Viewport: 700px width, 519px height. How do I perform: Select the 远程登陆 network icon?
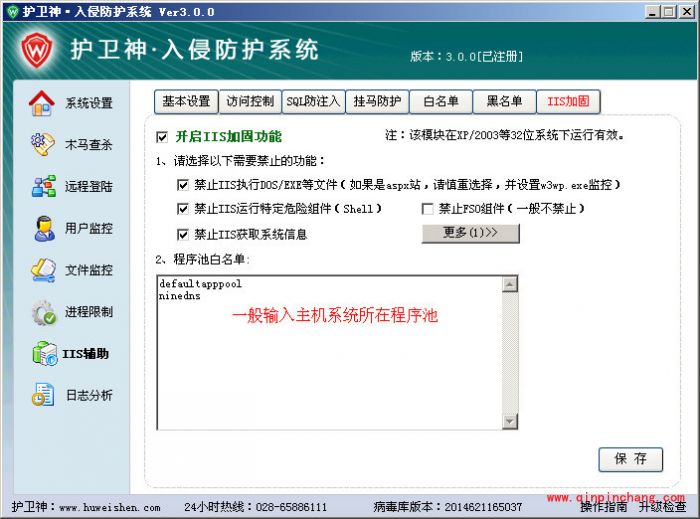(x=44, y=186)
